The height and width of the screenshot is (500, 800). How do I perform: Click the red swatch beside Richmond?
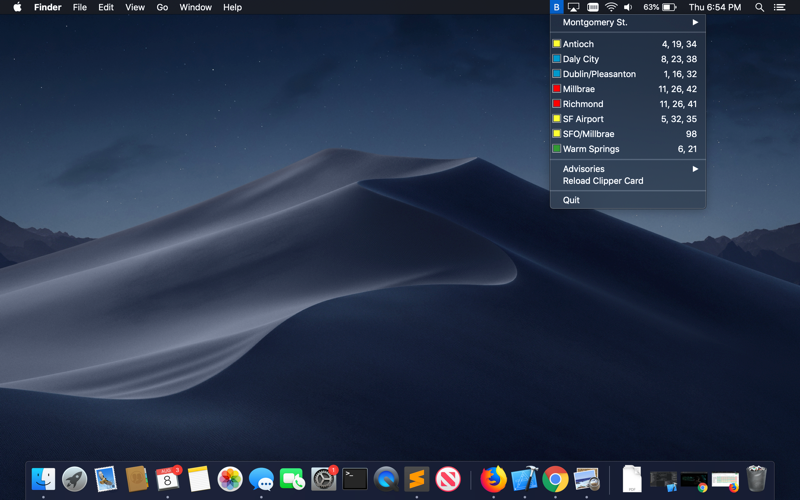click(557, 104)
